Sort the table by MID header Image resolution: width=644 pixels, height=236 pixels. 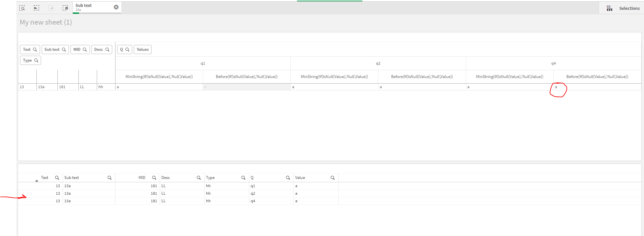tap(142, 178)
